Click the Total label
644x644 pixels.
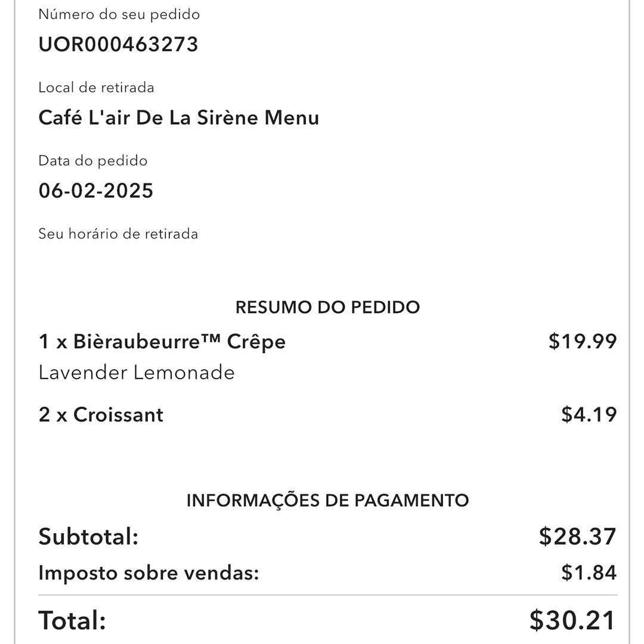(72, 620)
